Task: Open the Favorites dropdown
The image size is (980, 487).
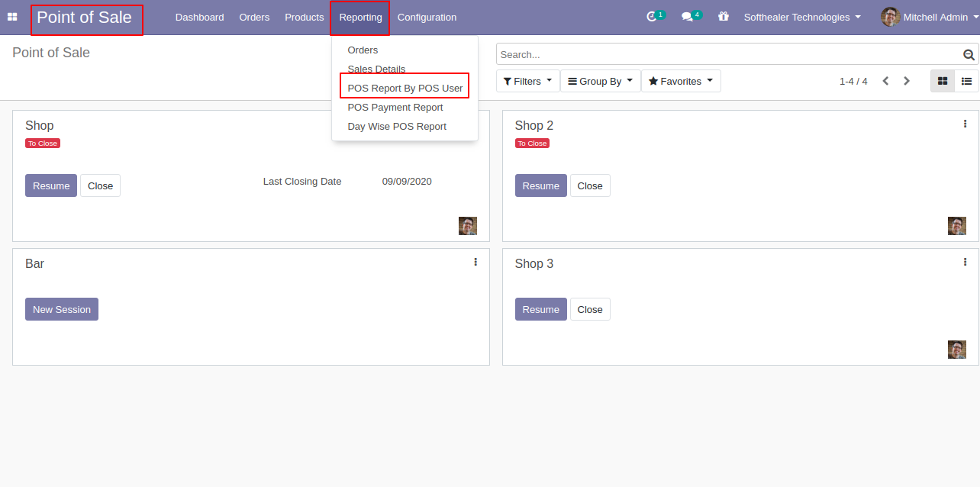Action: click(681, 81)
